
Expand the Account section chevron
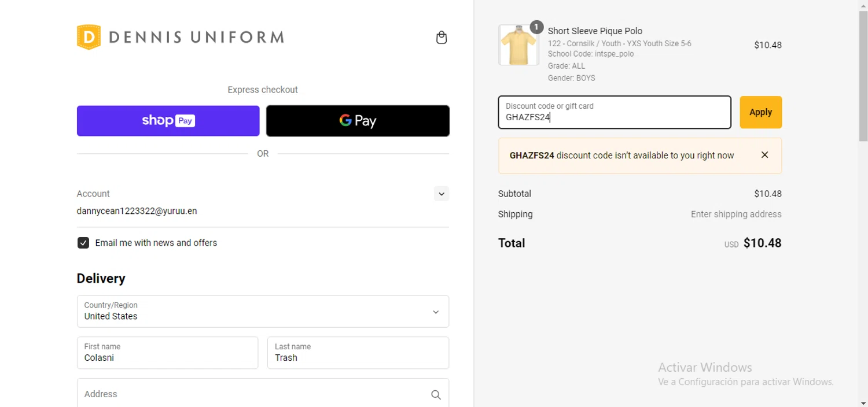442,194
